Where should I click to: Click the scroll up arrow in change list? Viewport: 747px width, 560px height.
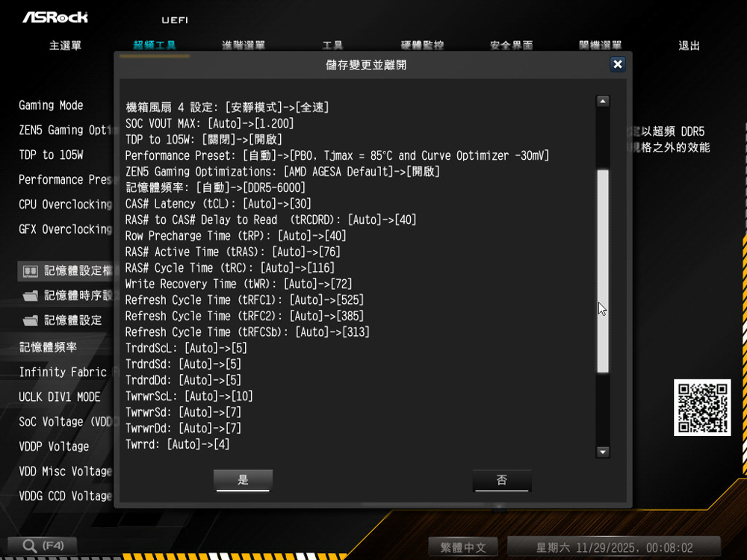click(x=603, y=102)
